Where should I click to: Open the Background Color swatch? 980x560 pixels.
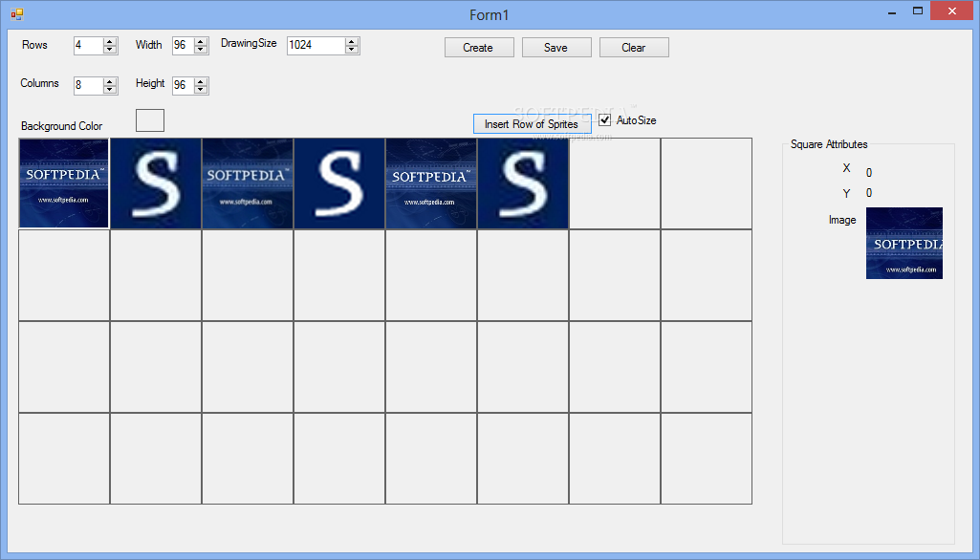pyautogui.click(x=150, y=120)
